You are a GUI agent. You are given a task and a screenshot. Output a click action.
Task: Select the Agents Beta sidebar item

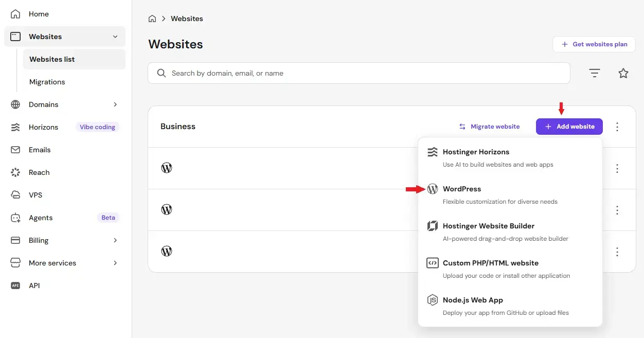[41, 218]
